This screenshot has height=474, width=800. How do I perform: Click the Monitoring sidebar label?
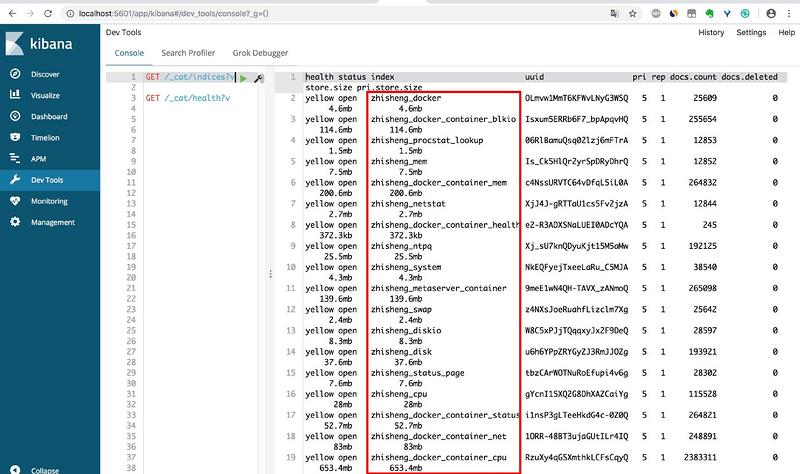pyautogui.click(x=49, y=201)
